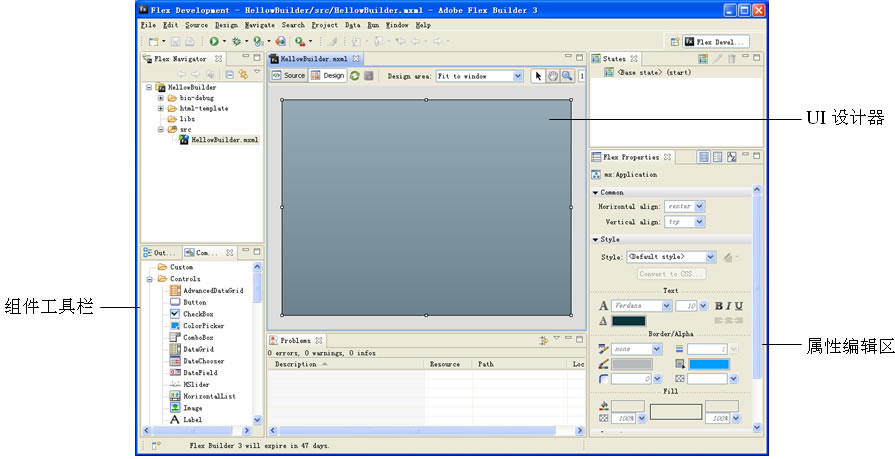The image size is (895, 459).
Task: Click Link with Editor icon in Flex Navigator
Action: (243, 74)
